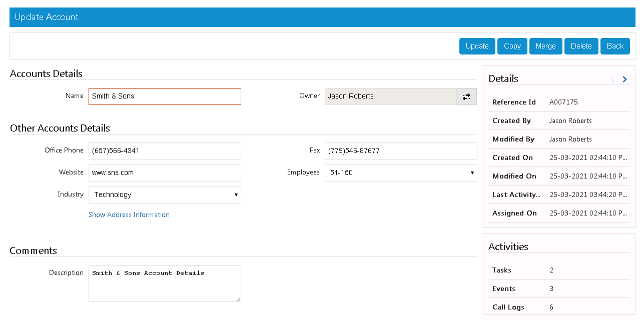Select the Office Phone field
Viewport: 644px width, 320px height.
pos(164,151)
